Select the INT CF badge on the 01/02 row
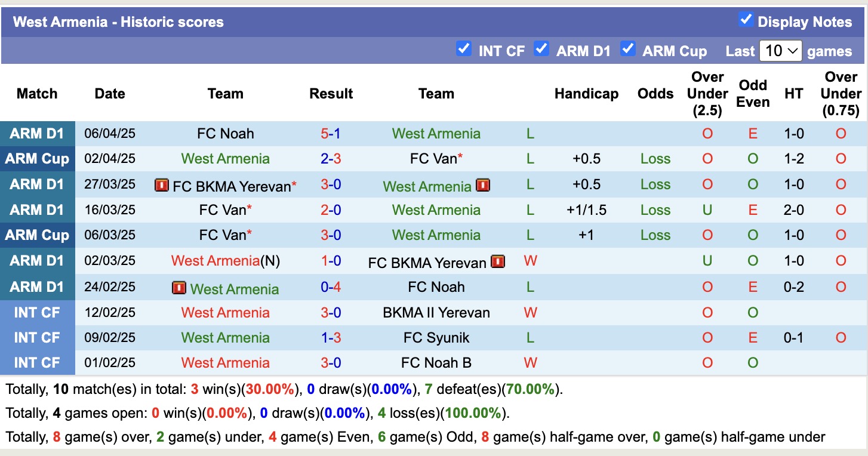 tap(38, 362)
